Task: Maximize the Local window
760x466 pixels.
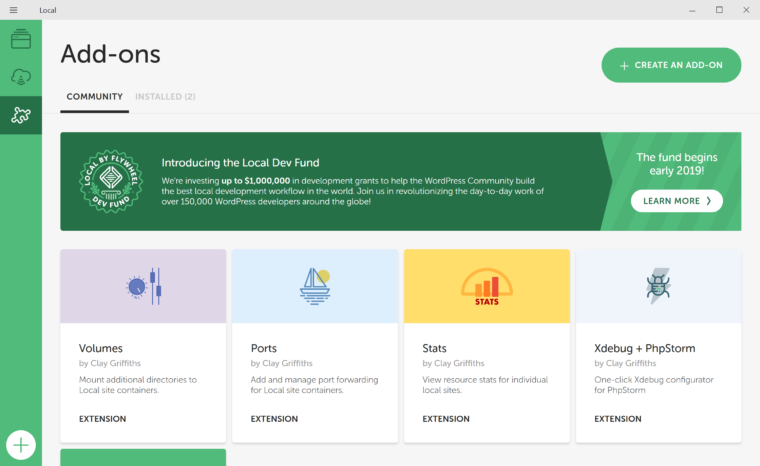Action: pos(719,10)
